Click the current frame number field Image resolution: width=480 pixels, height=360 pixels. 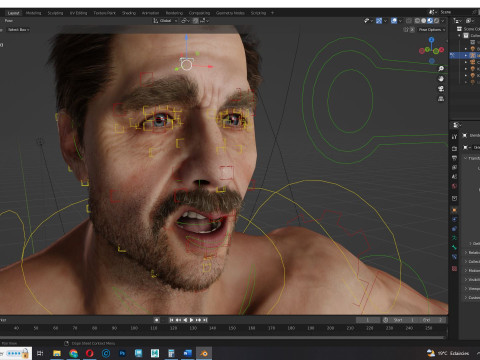point(368,320)
